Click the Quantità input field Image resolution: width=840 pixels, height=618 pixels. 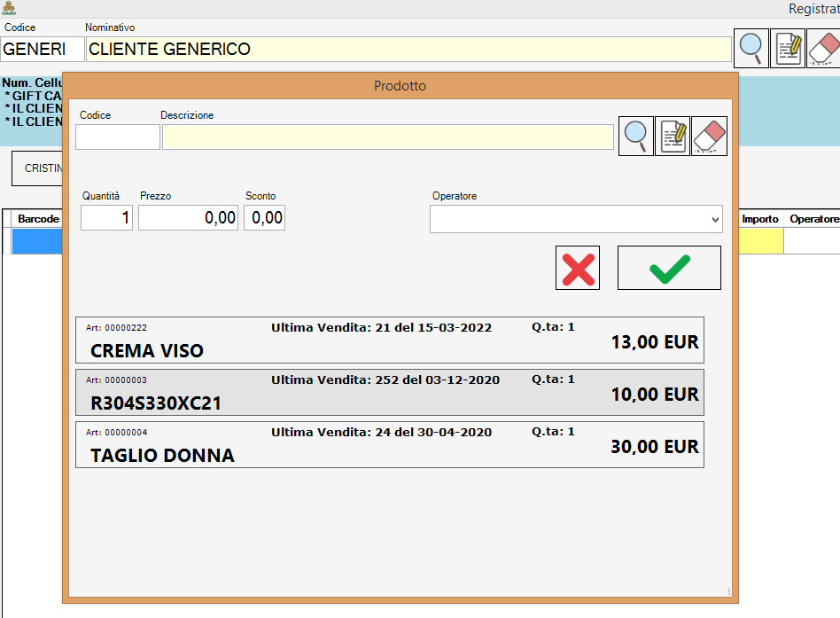click(x=106, y=218)
